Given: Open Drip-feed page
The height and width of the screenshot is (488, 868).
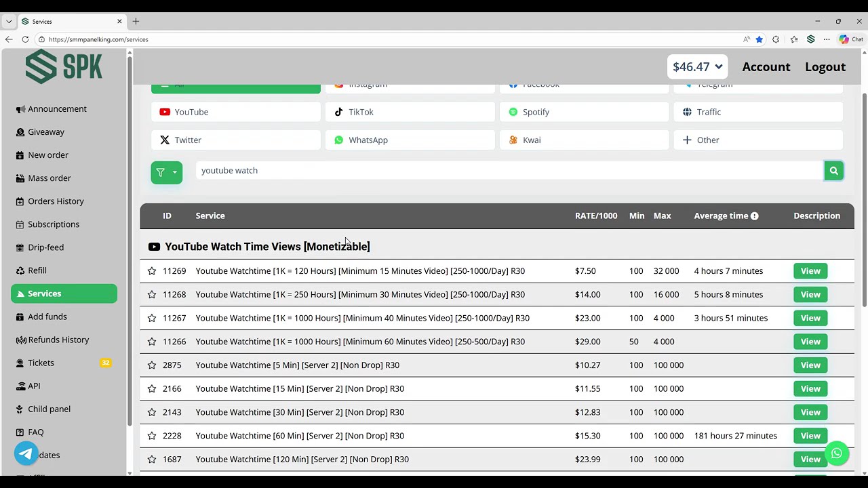Looking at the screenshot, I should [64, 247].
